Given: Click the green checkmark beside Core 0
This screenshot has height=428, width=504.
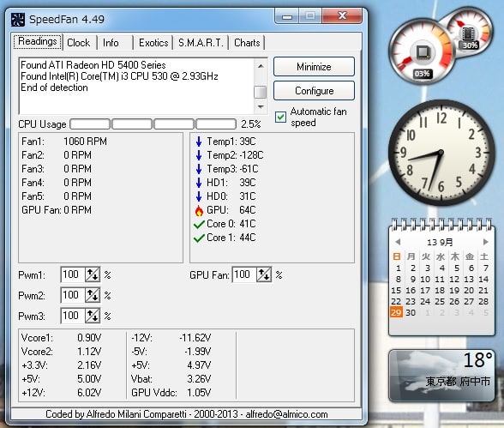Looking at the screenshot, I should 199,224.
